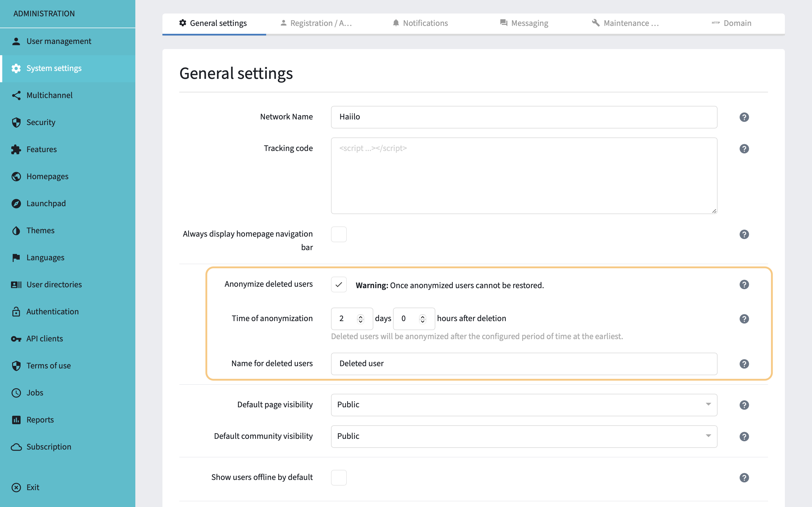Adjust the hours stepper arrows
The width and height of the screenshot is (812, 507).
[422, 319]
